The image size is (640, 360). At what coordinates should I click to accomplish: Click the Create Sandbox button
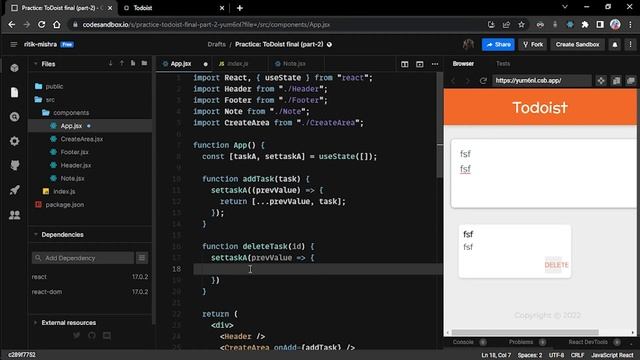[x=578, y=44]
